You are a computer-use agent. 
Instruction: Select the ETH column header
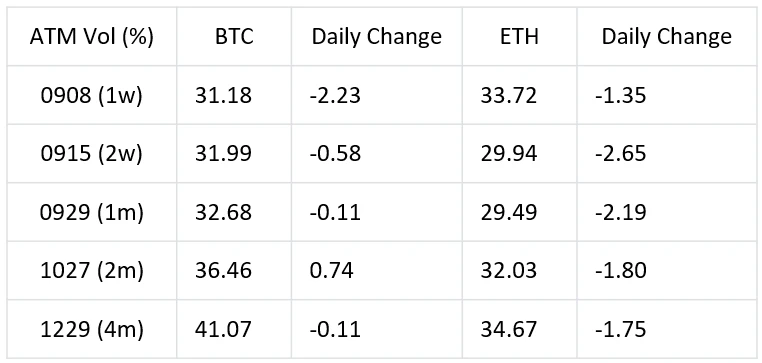pyautogui.click(x=520, y=37)
